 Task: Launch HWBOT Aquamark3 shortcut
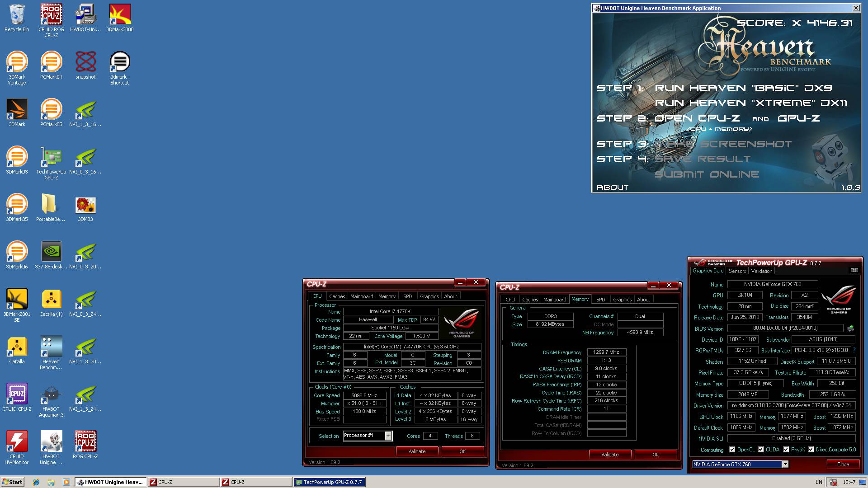[x=51, y=400]
